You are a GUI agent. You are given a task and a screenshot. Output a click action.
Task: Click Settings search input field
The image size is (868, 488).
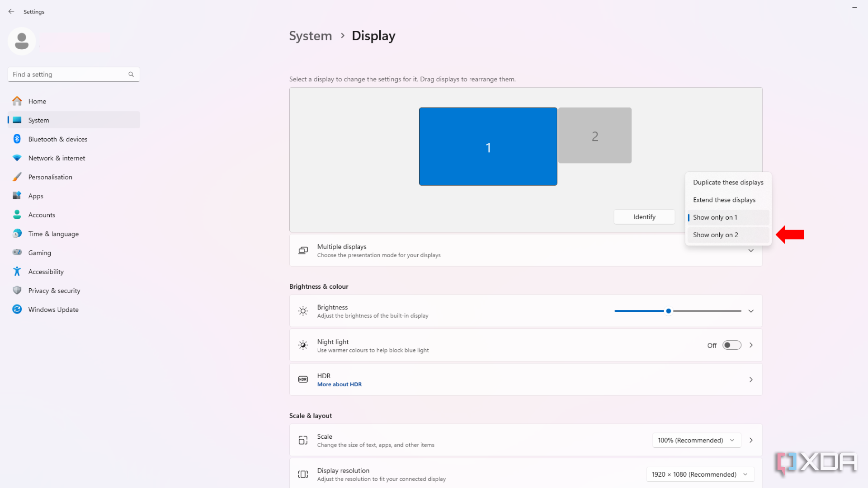tap(72, 74)
